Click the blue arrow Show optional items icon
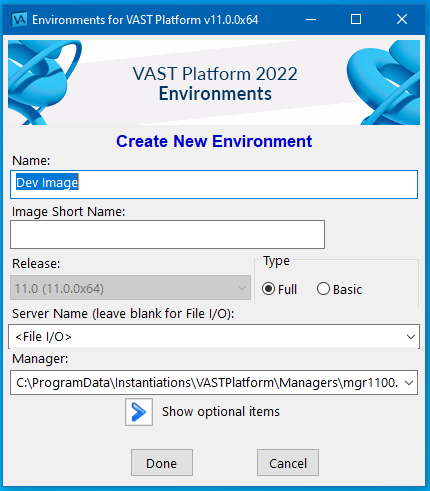The height and width of the screenshot is (491, 430). tap(139, 412)
